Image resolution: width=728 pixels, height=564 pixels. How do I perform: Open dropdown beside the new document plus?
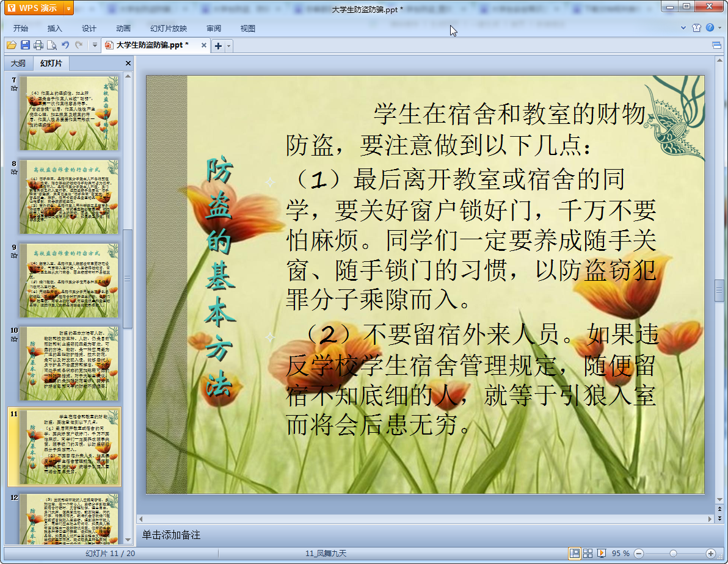(228, 46)
